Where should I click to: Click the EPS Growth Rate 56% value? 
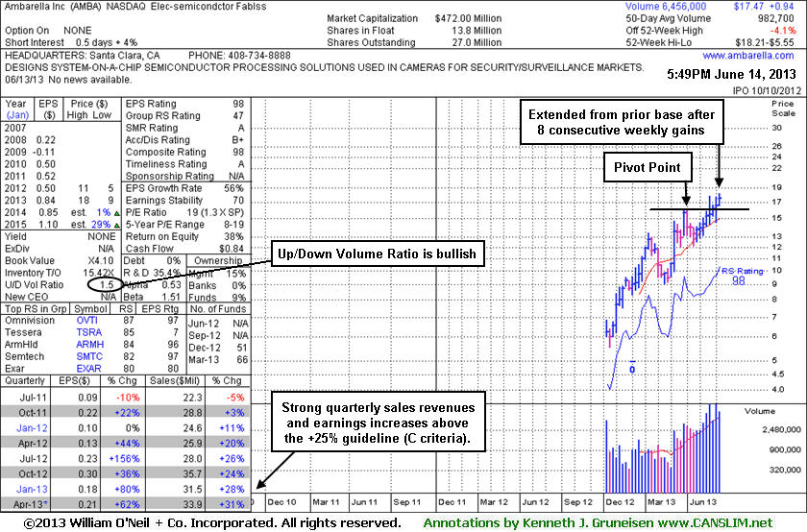(x=234, y=188)
